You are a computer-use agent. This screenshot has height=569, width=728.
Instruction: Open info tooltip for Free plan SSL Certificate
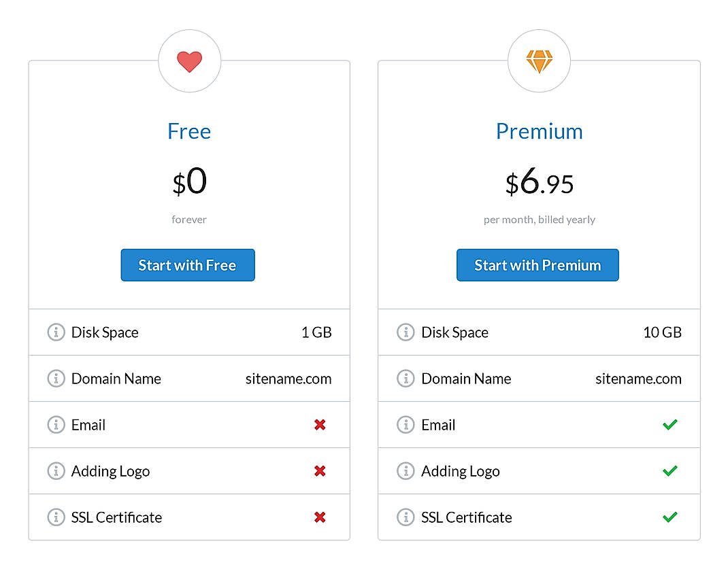tap(56, 517)
